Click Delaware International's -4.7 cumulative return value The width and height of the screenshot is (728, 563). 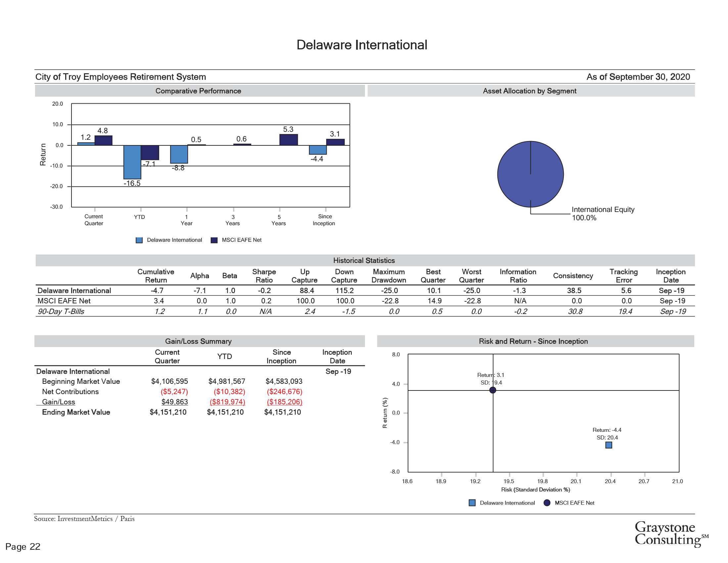tap(157, 290)
